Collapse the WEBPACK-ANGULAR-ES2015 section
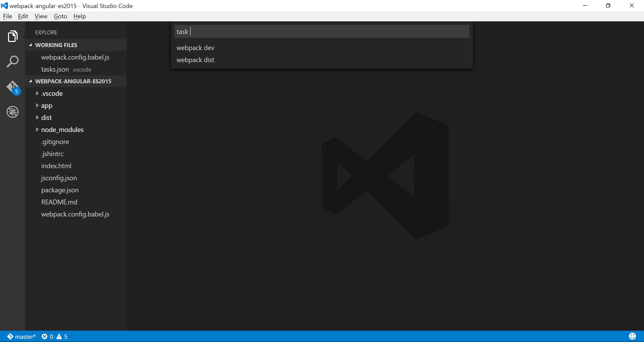 click(x=31, y=81)
